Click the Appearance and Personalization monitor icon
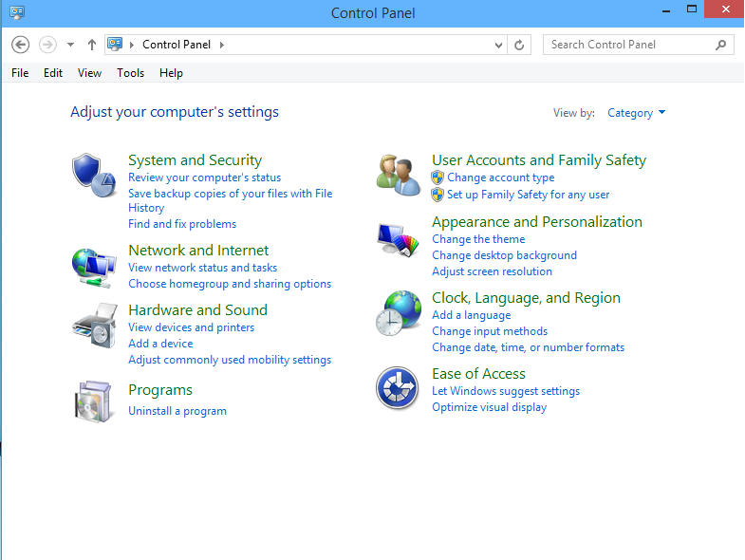The width and height of the screenshot is (745, 560). pos(399,240)
